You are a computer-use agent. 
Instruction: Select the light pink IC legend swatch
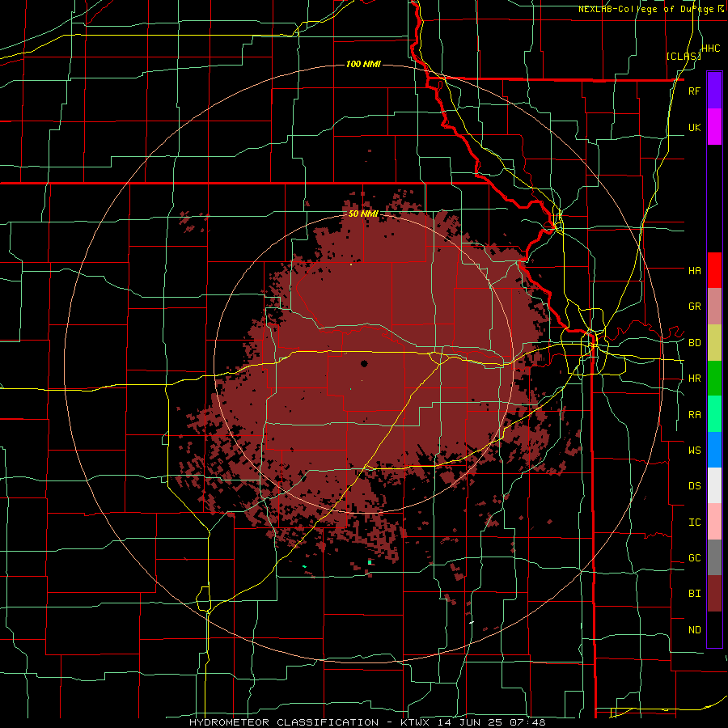(x=714, y=522)
